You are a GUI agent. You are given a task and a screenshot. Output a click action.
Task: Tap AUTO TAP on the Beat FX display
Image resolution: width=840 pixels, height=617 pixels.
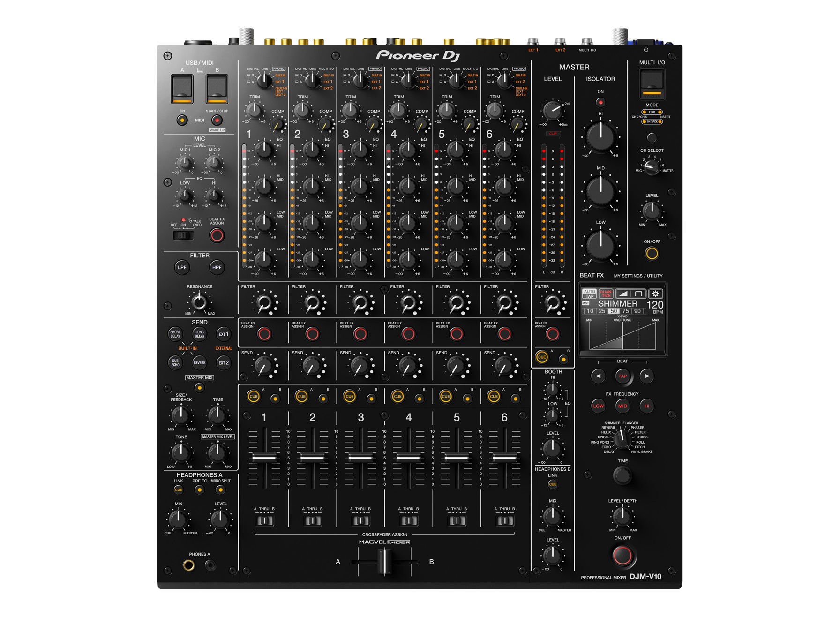pyautogui.click(x=590, y=294)
